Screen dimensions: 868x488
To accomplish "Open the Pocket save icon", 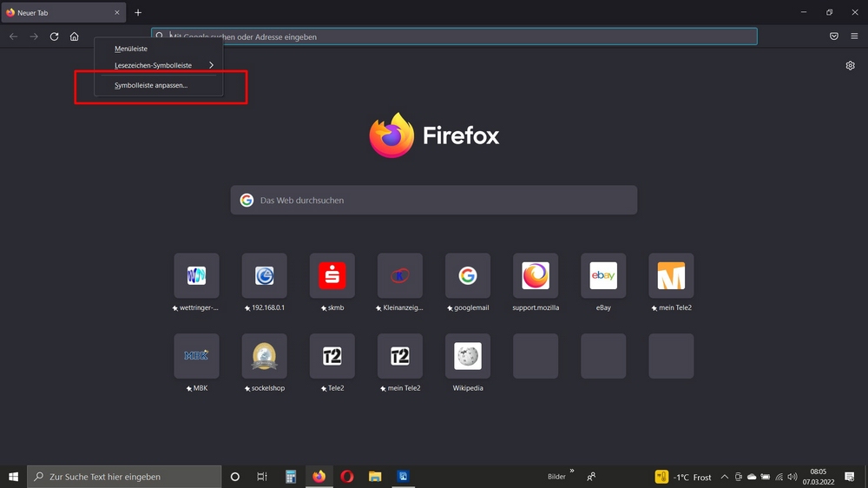I will click(833, 36).
